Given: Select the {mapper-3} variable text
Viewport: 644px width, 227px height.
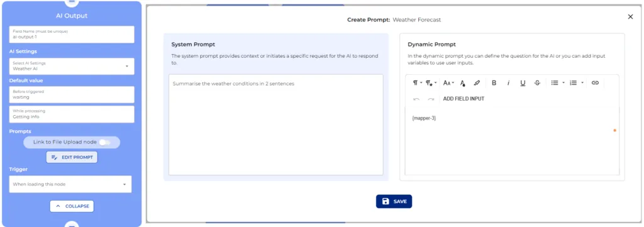Looking at the screenshot, I should (424, 118).
